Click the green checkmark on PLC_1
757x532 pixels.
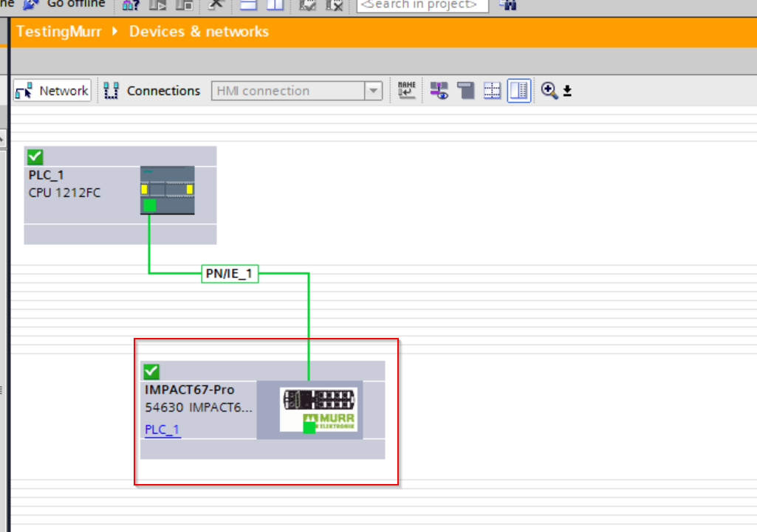35,156
